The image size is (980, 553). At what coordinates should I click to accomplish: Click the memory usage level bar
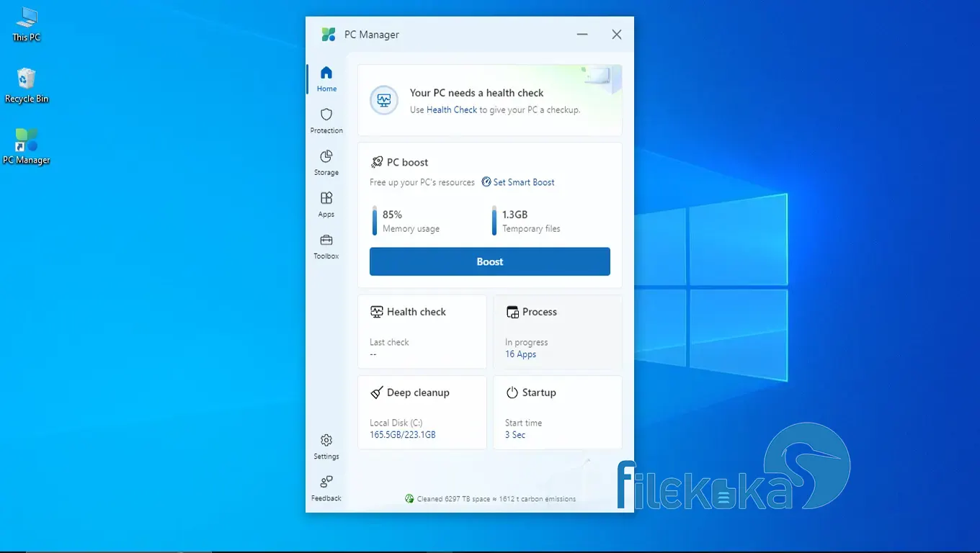(x=375, y=221)
